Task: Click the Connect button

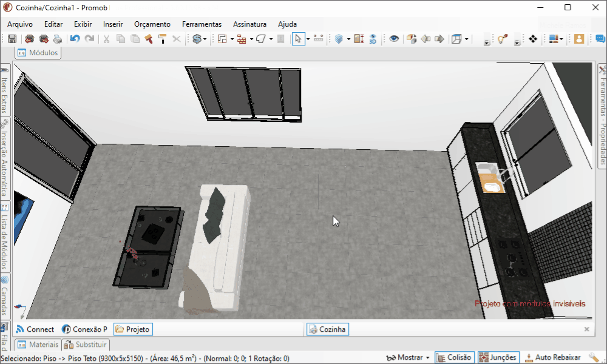Action: [35, 329]
